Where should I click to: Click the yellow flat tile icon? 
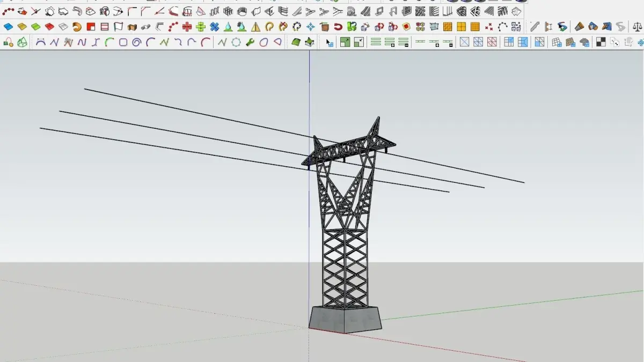(x=22, y=26)
